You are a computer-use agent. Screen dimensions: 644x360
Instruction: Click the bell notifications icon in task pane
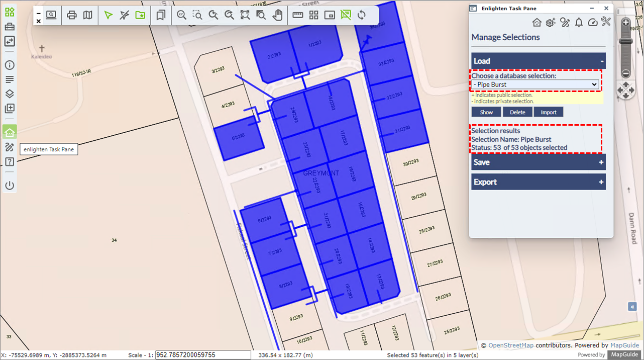[579, 22]
